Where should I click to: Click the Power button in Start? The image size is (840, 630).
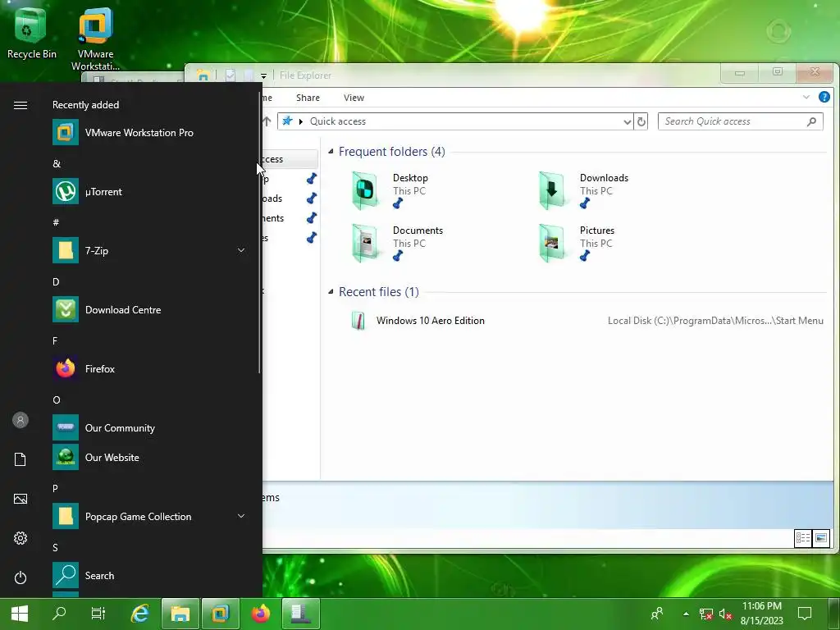[x=21, y=577]
